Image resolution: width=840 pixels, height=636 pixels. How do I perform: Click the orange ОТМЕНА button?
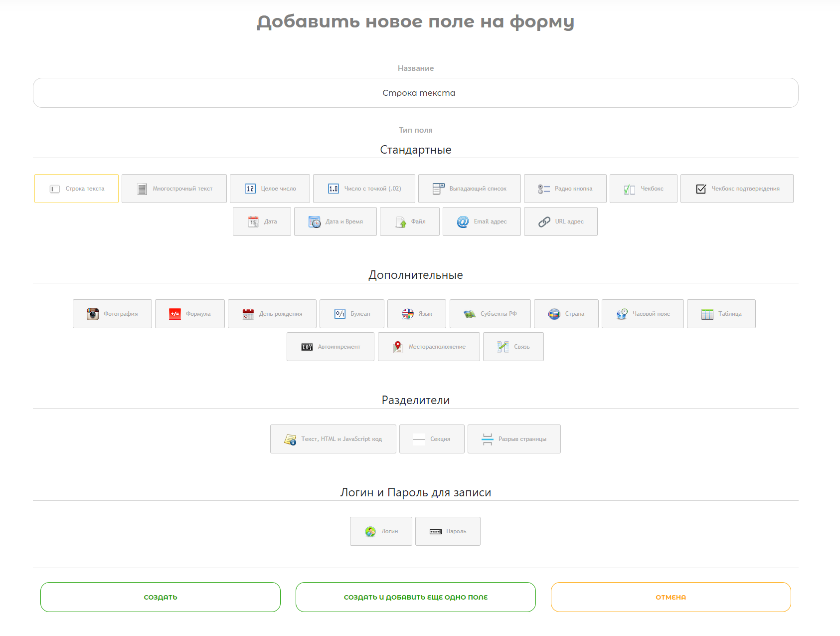coord(671,597)
